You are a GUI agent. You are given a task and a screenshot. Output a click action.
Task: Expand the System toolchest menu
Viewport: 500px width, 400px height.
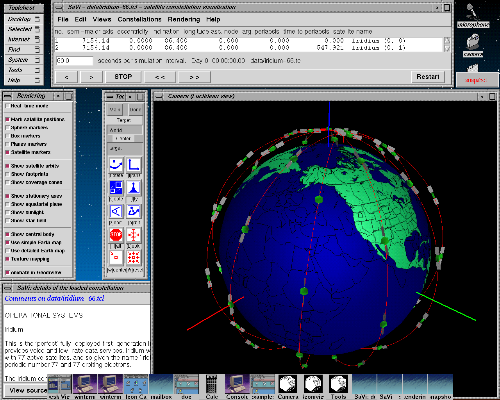click(24, 60)
